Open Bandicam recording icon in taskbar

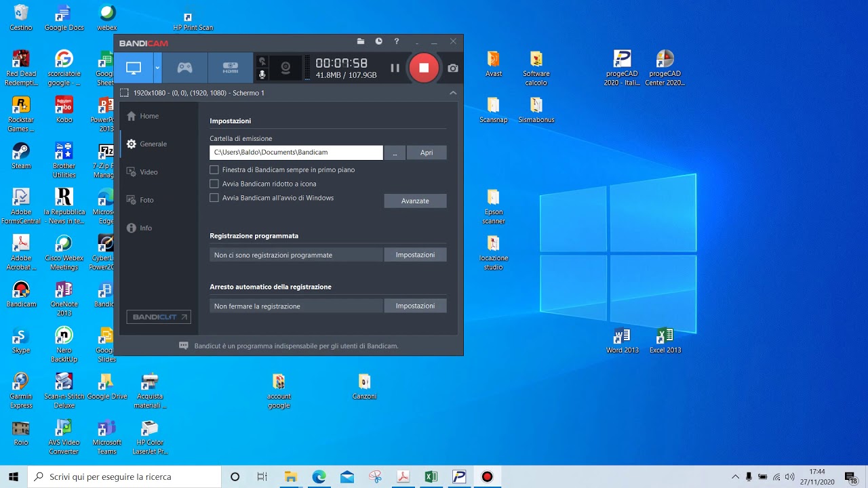[487, 476]
